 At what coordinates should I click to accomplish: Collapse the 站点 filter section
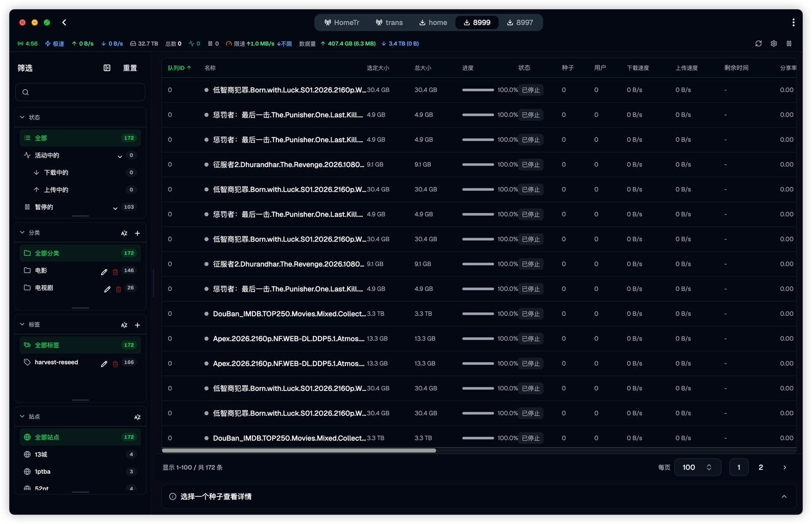pyautogui.click(x=22, y=416)
